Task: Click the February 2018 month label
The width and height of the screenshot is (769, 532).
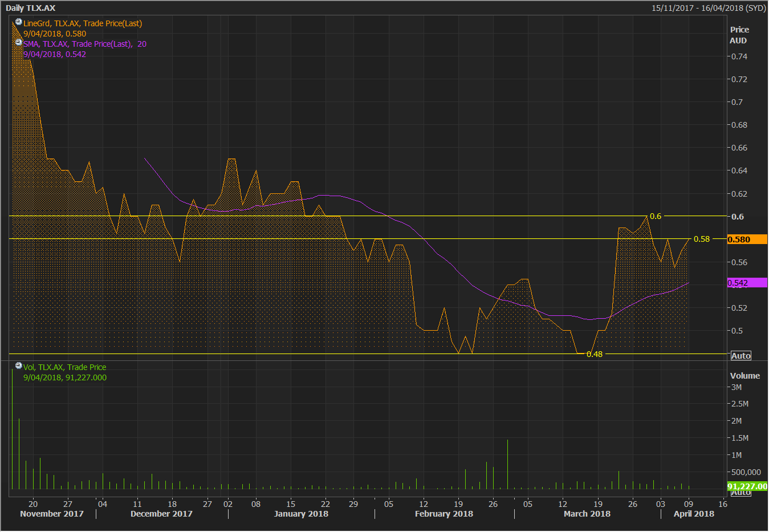Action: 444,514
